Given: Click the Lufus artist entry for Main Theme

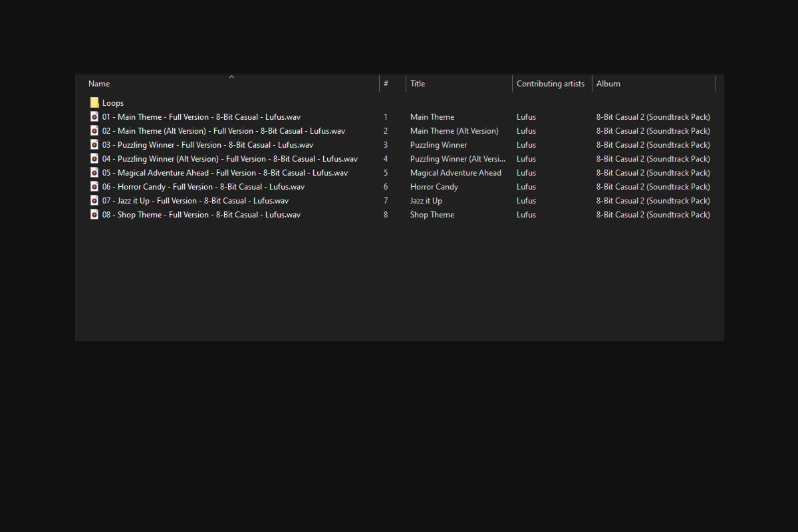Looking at the screenshot, I should click(526, 117).
